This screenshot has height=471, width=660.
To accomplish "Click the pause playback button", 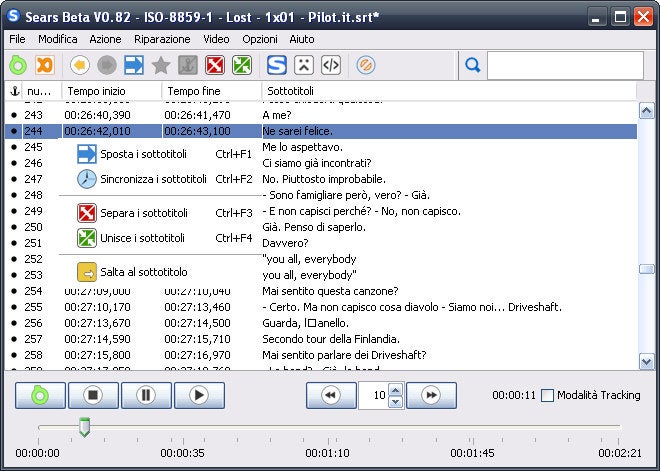I will point(146,395).
